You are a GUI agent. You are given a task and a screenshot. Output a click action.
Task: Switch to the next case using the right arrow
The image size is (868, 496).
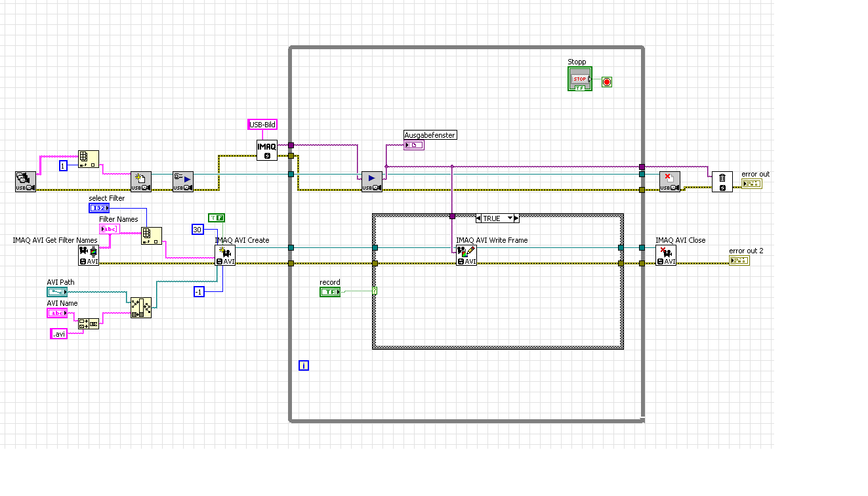[516, 218]
